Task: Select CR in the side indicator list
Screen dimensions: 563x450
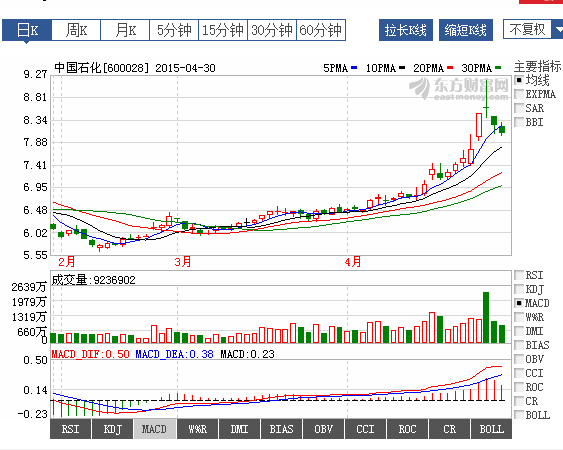Action: pyautogui.click(x=526, y=401)
